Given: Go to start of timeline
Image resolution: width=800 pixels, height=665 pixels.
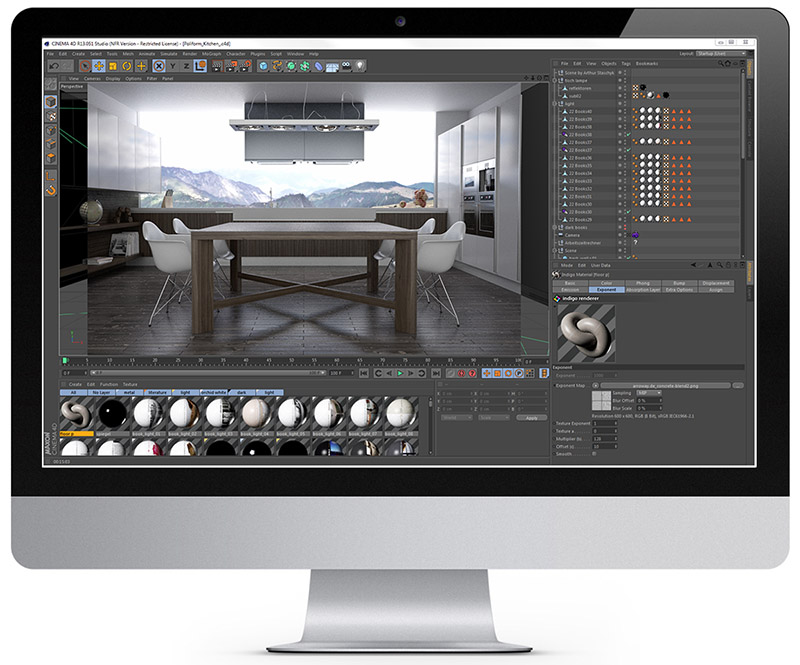Looking at the screenshot, I should [x=364, y=374].
